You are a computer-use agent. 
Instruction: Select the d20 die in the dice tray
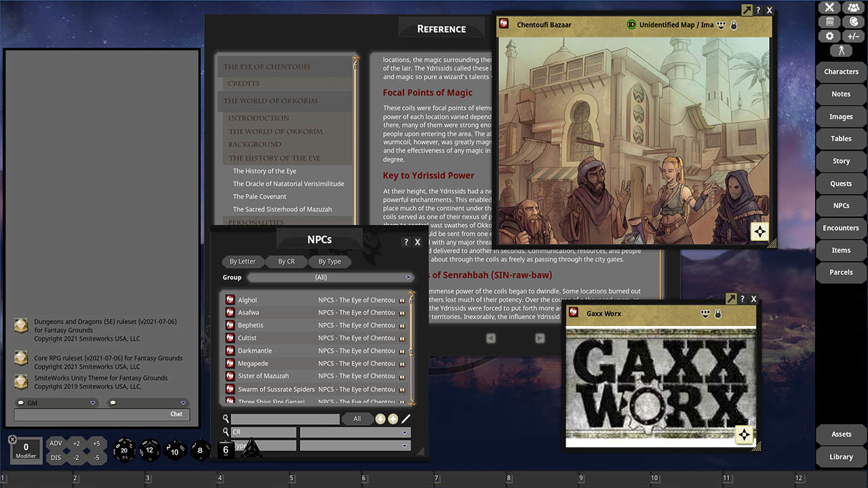point(124,449)
